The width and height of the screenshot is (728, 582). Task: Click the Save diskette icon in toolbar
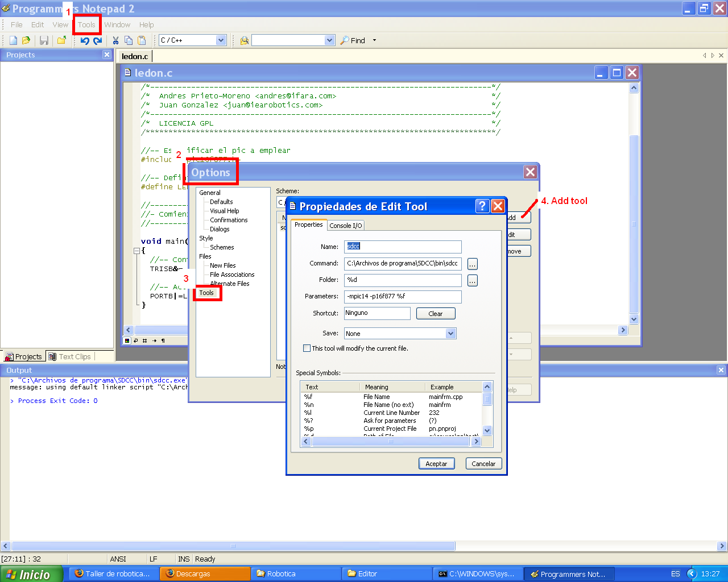tap(44, 40)
